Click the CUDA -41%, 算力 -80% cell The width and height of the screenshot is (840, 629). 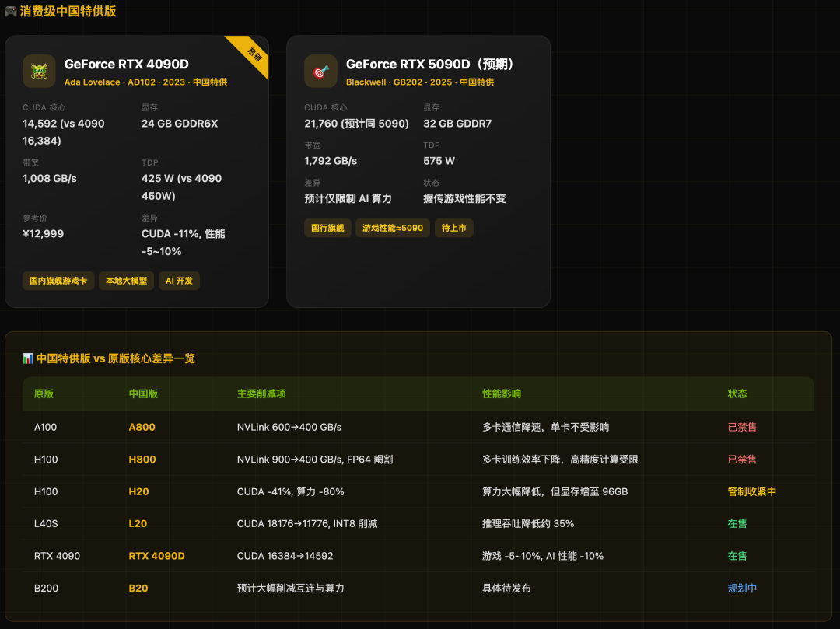point(291,491)
